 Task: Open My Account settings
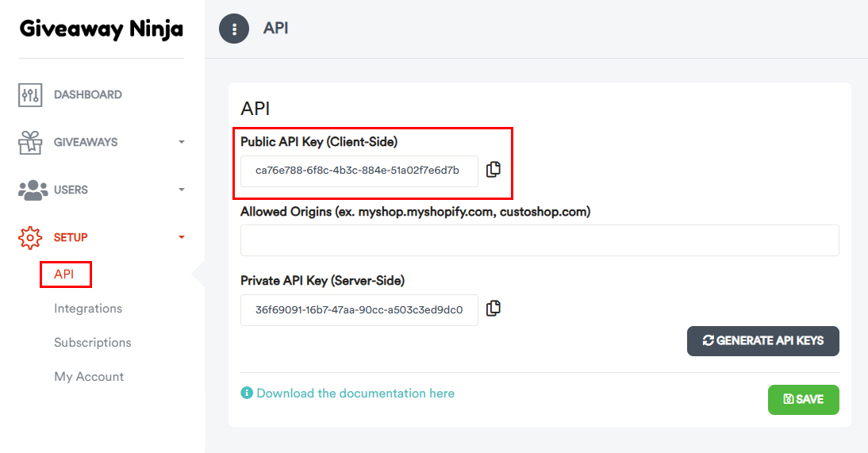coord(89,377)
